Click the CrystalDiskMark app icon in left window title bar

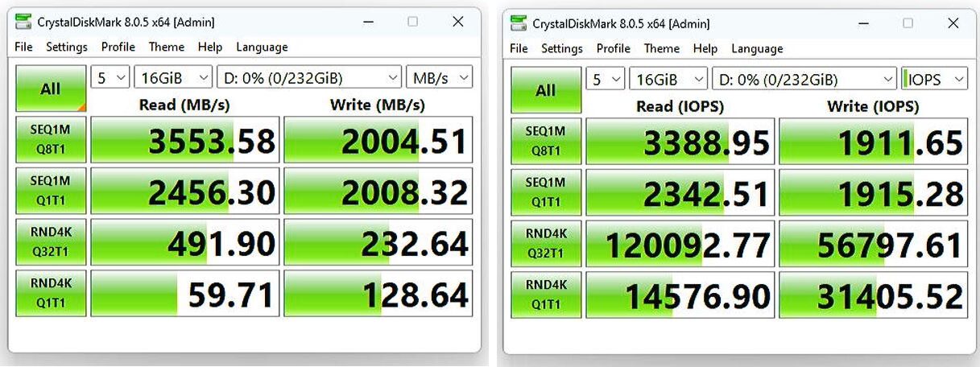pos(23,23)
